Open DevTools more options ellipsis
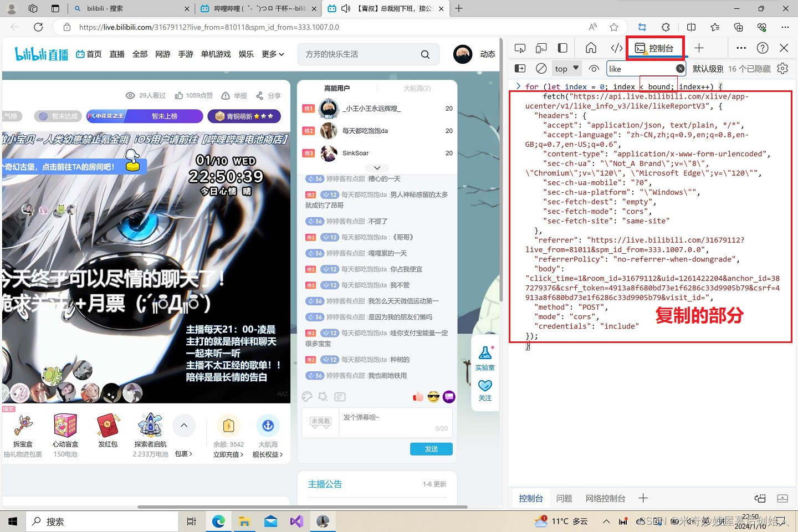Image resolution: width=798 pixels, height=532 pixels. pyautogui.click(x=741, y=48)
